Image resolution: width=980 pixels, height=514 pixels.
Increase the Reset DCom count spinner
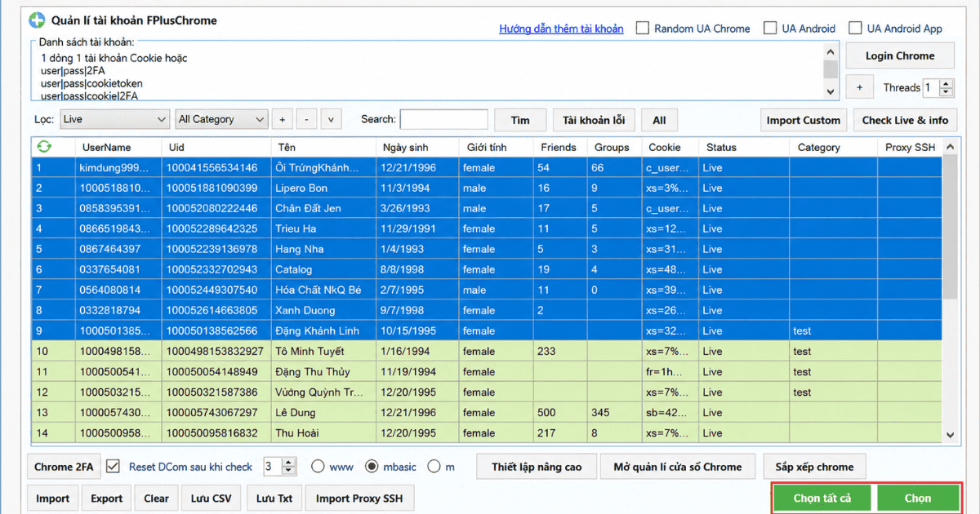[x=287, y=462]
